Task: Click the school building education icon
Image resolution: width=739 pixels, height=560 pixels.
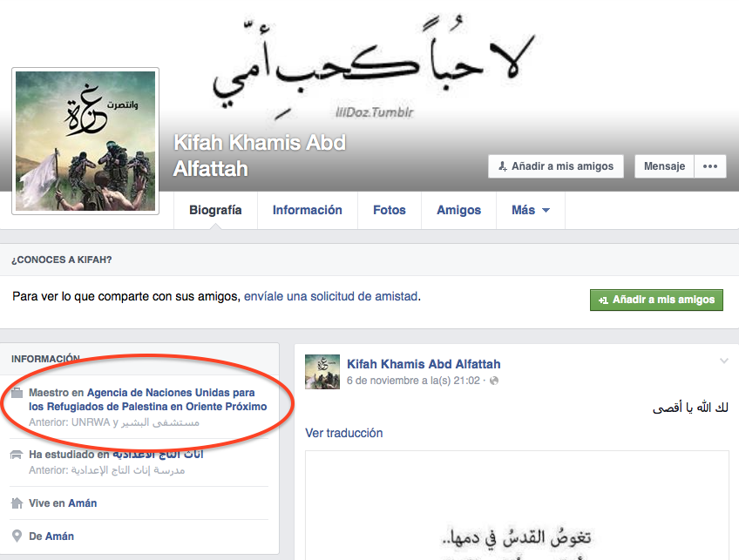Action: pos(17,455)
